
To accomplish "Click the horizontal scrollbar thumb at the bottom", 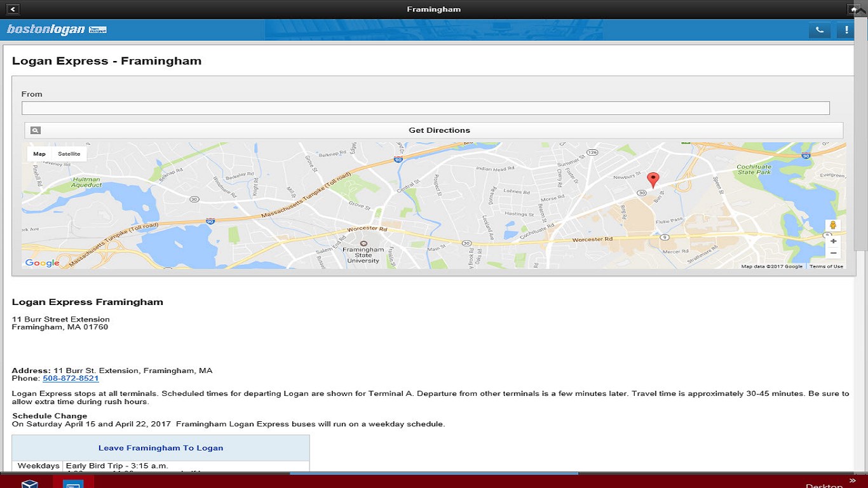I will (433, 473).
